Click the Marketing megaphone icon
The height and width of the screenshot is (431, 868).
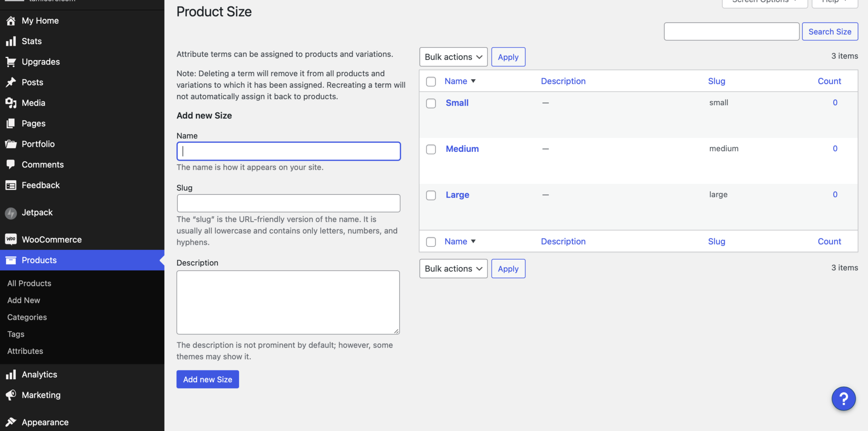[11, 395]
